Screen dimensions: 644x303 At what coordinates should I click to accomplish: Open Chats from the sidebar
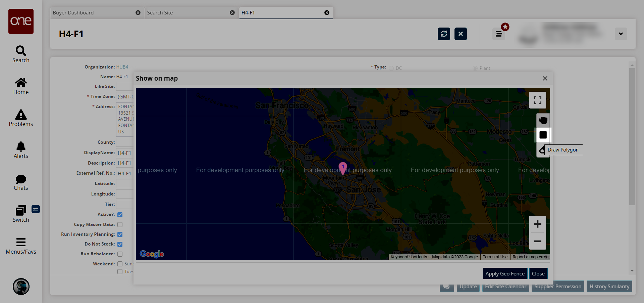(21, 182)
